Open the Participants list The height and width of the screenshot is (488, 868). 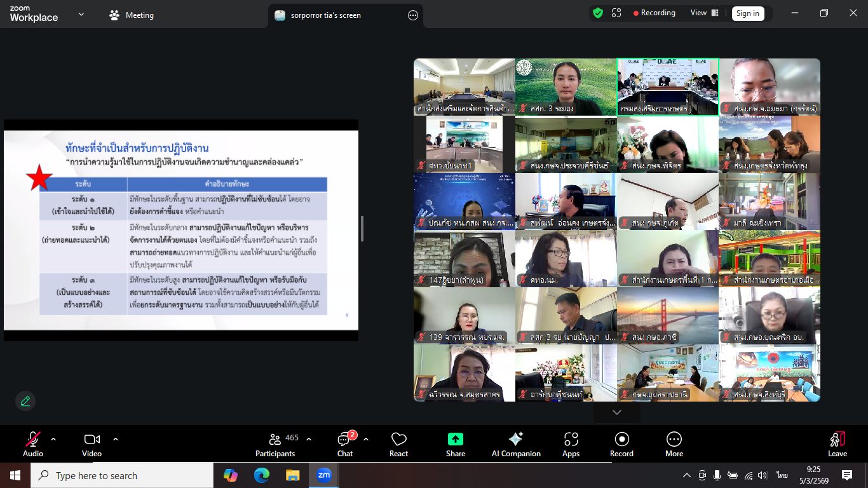[x=275, y=444]
